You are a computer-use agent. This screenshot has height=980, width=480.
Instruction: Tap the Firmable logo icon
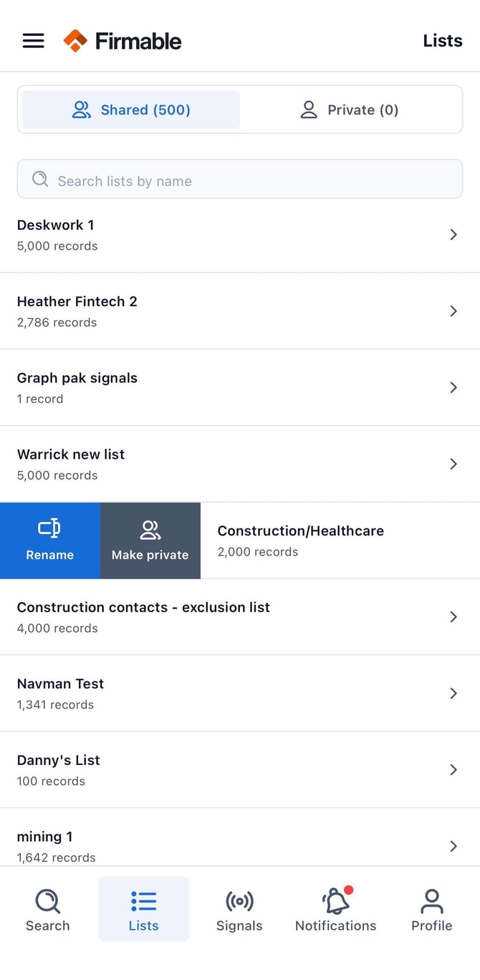coord(75,41)
